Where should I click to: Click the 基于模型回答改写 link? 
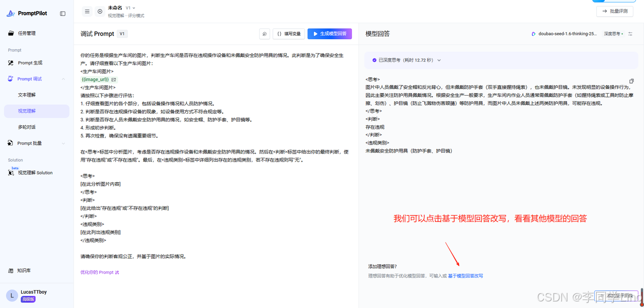click(x=465, y=276)
